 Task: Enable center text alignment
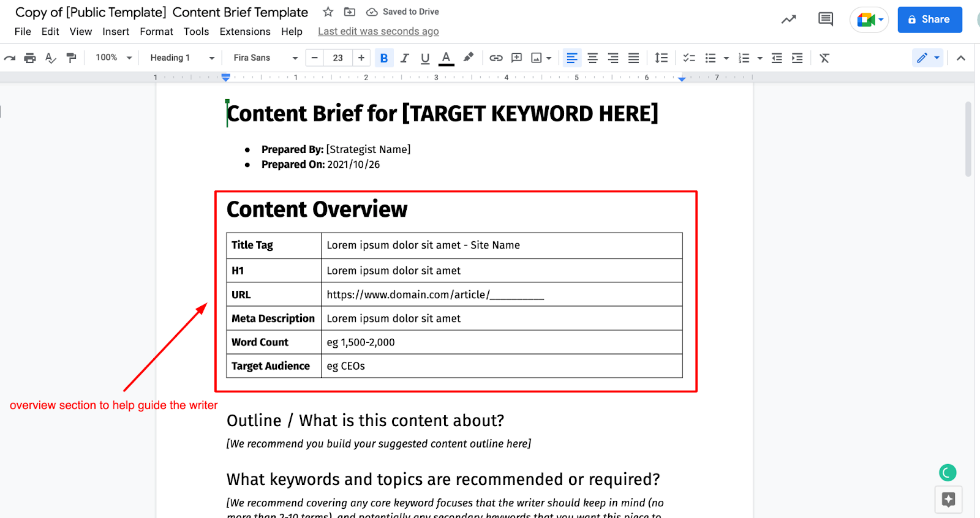pos(592,58)
